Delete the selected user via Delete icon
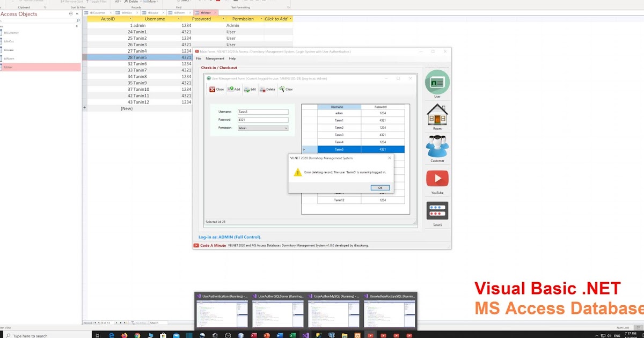Viewport: 644px width, 338px height. pos(267,89)
